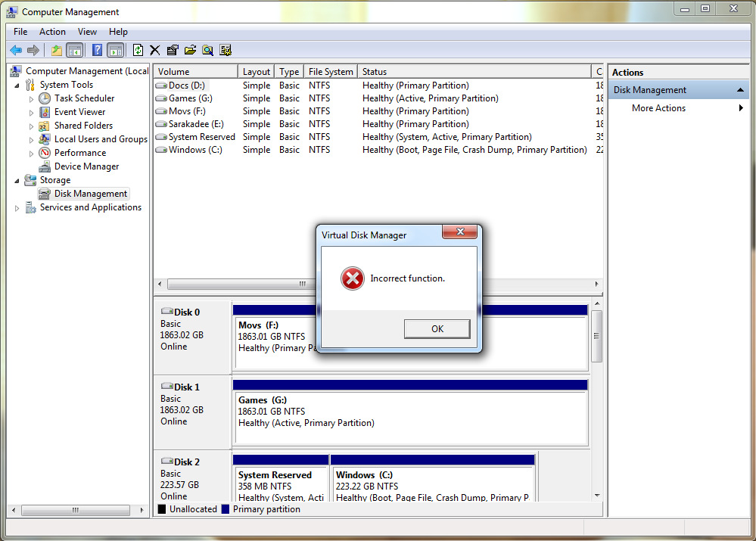Screen dimensions: 756x541
Task: Click the Back arrow toolbar icon
Action: 16,50
